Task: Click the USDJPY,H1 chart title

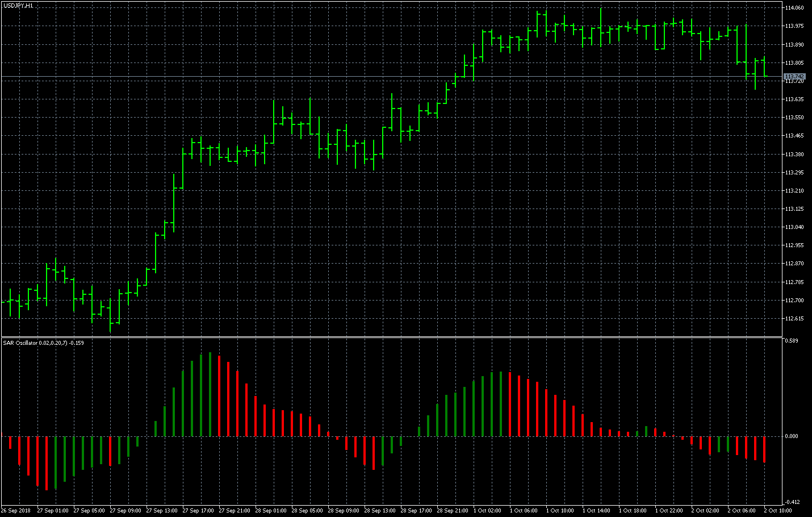Action: tap(18, 5)
